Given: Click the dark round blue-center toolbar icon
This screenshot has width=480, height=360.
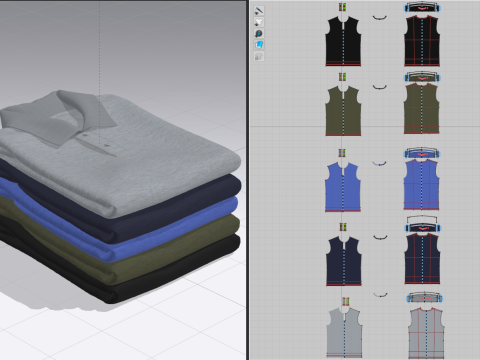Looking at the screenshot, I should [x=259, y=33].
